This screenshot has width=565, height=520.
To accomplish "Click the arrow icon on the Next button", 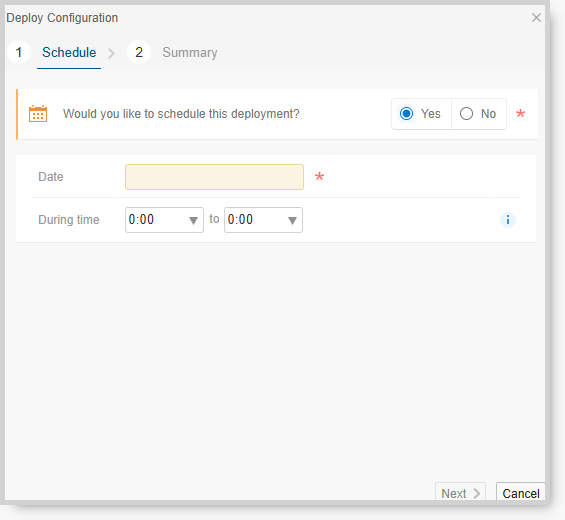I will coord(476,493).
